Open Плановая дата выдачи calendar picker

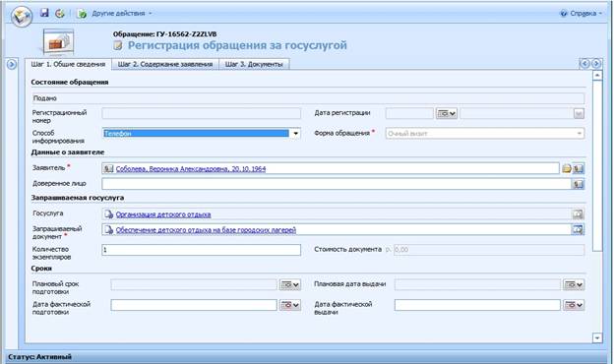tap(574, 284)
